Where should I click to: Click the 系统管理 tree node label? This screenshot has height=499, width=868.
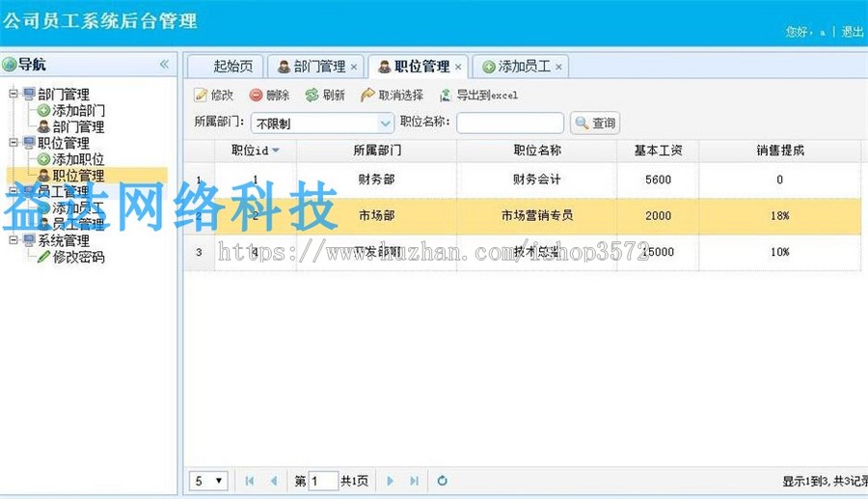(63, 241)
